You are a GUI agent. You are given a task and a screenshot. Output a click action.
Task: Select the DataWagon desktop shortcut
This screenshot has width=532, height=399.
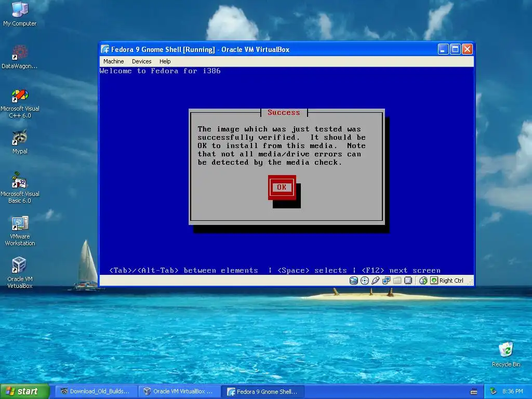20,57
